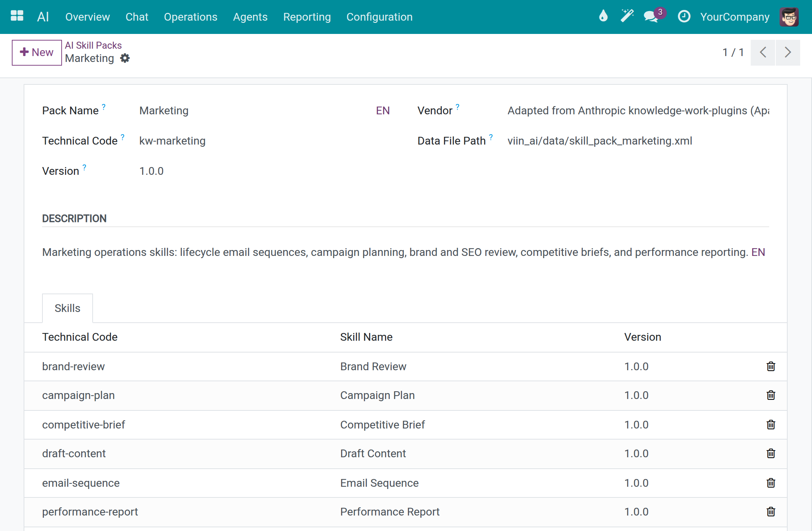Open the clock activities icon
The height and width of the screenshot is (531, 812).
pos(684,16)
